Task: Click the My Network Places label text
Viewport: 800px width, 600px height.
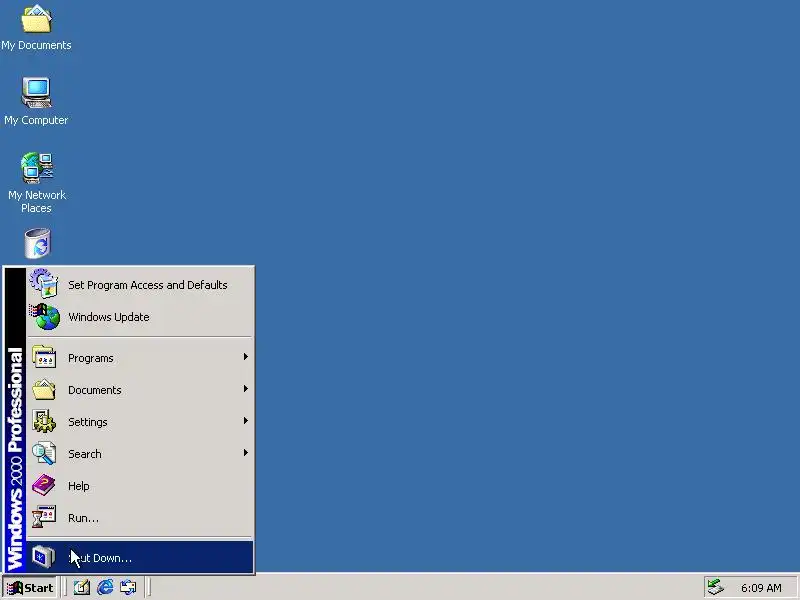Action: pos(37,202)
